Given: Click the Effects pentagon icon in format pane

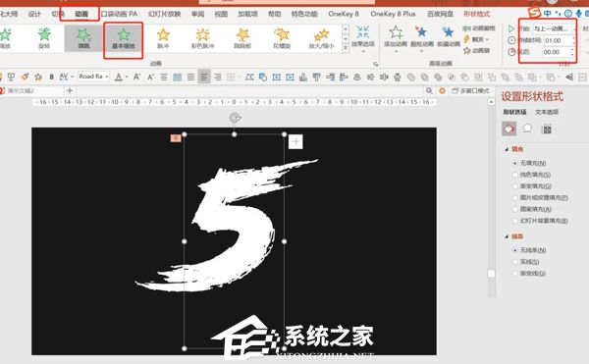Looking at the screenshot, I should click(527, 130).
